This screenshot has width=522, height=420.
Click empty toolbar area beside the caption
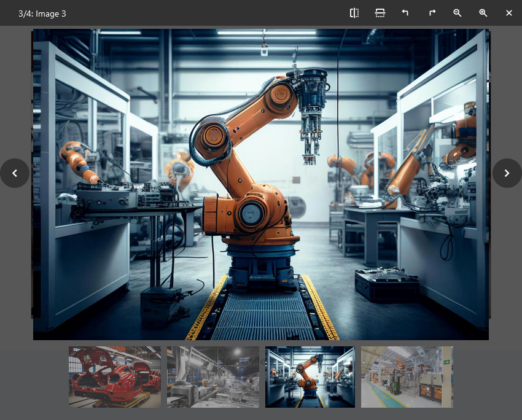pyautogui.click(x=203, y=13)
